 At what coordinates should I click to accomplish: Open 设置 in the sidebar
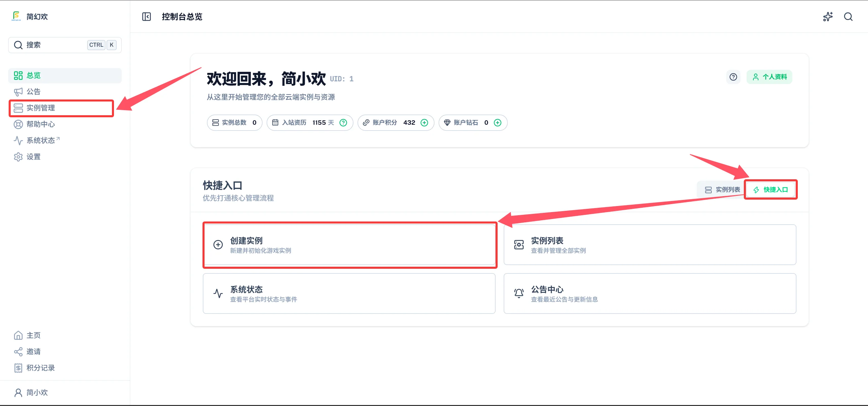click(x=65, y=157)
